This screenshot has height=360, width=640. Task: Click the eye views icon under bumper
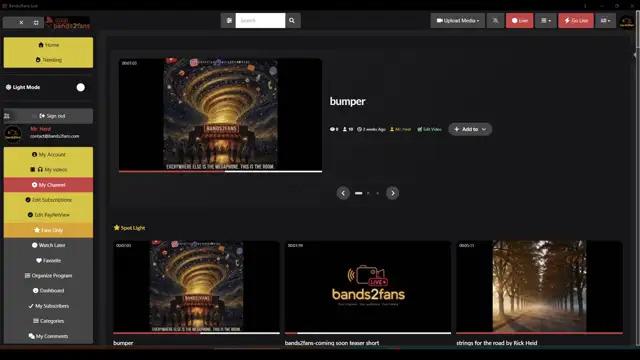332,129
